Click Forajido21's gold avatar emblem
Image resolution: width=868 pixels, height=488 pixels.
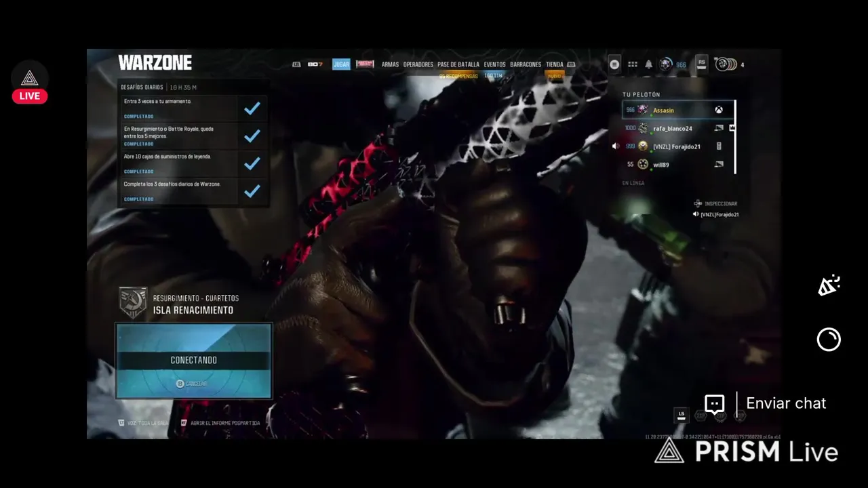pyautogui.click(x=642, y=146)
